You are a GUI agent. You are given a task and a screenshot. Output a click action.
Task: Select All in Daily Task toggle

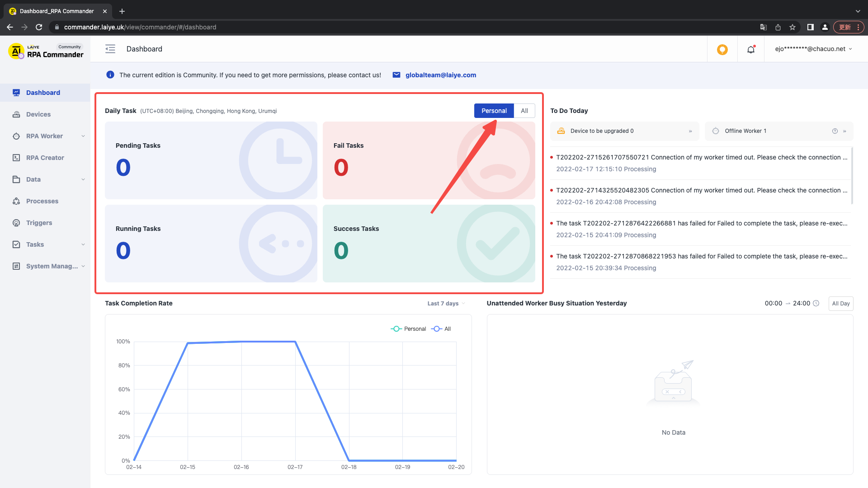click(524, 111)
